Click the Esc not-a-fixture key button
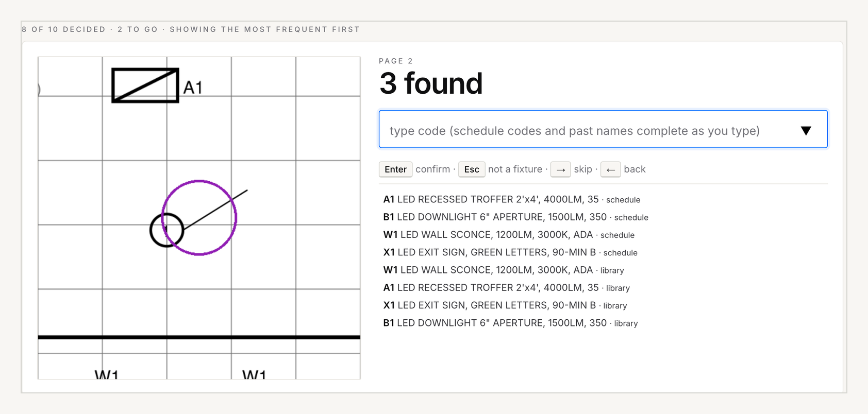868x414 pixels. coord(472,169)
